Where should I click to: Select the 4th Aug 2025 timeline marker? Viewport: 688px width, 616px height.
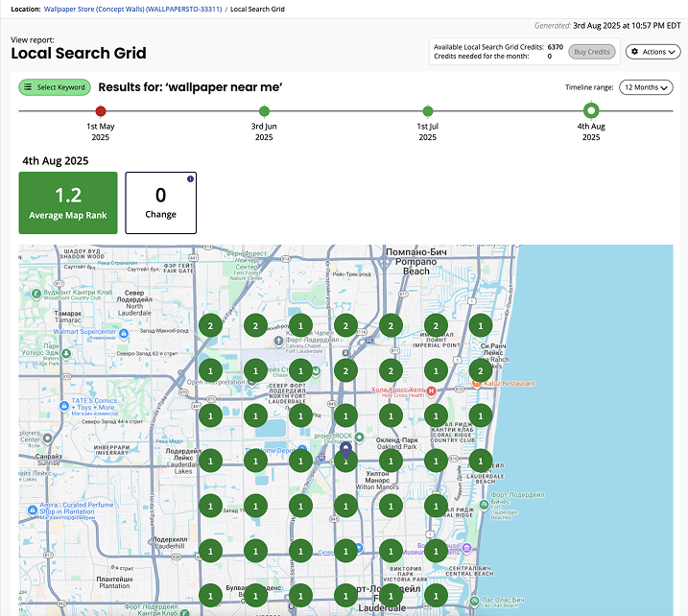coord(591,112)
